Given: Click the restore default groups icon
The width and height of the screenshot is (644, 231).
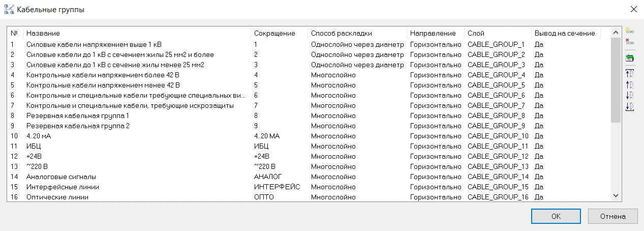Looking at the screenshot, I should [630, 58].
